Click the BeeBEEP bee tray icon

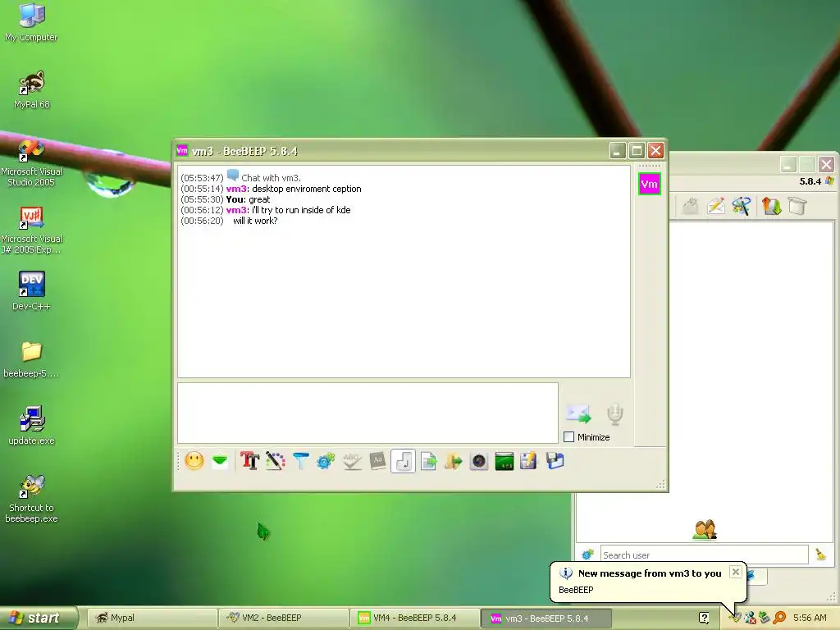click(735, 618)
